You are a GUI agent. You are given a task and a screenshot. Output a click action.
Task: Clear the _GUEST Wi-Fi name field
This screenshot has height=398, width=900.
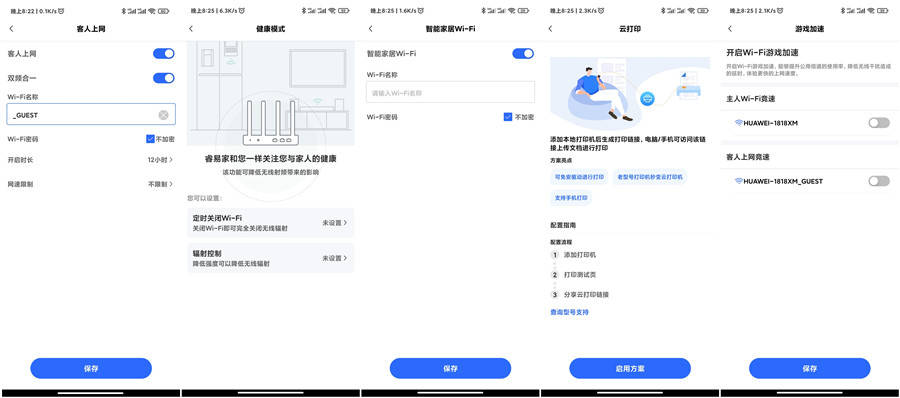click(164, 115)
